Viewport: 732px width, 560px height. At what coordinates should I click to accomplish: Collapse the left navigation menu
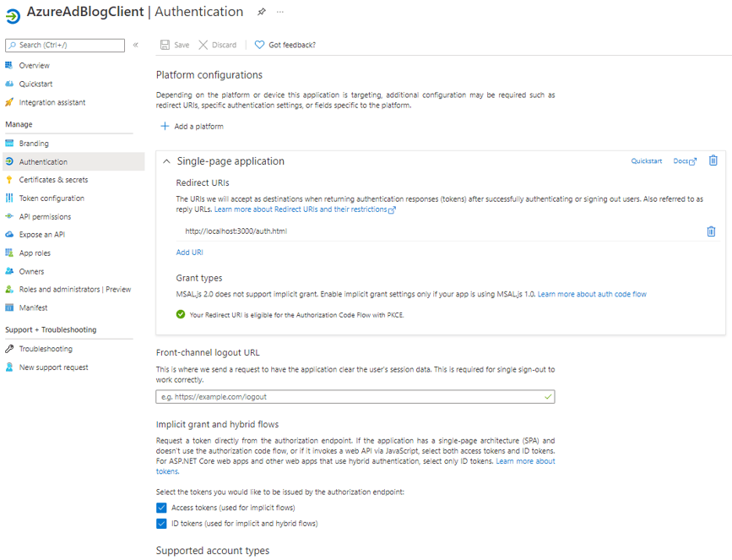click(x=135, y=45)
